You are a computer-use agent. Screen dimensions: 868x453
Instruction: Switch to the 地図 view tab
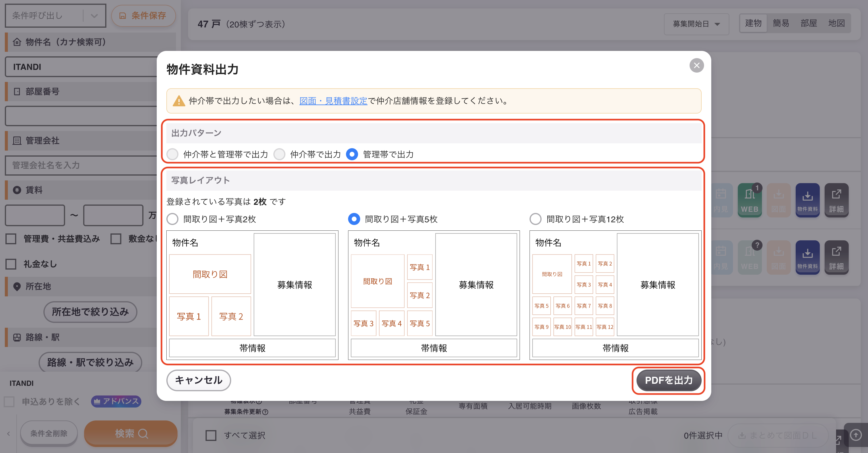(836, 23)
